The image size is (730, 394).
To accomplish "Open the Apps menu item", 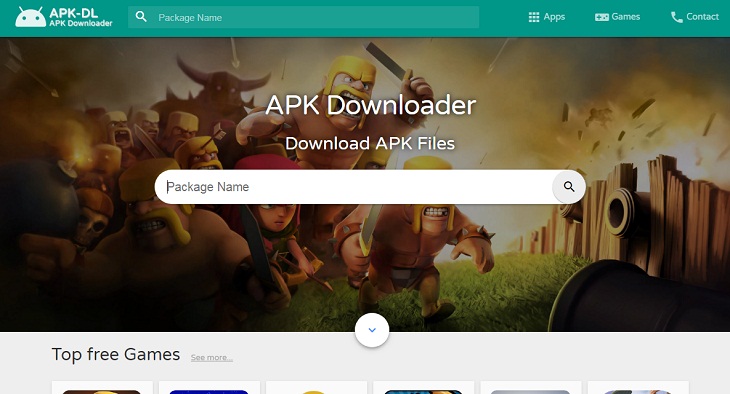I will coord(547,17).
